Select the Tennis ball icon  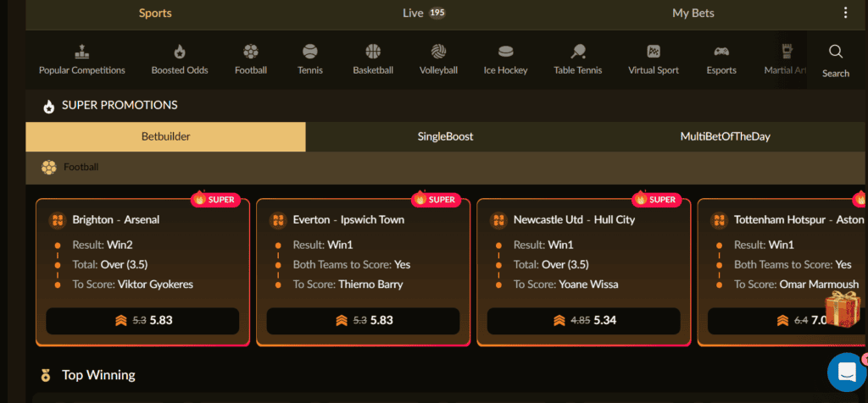coord(310,52)
